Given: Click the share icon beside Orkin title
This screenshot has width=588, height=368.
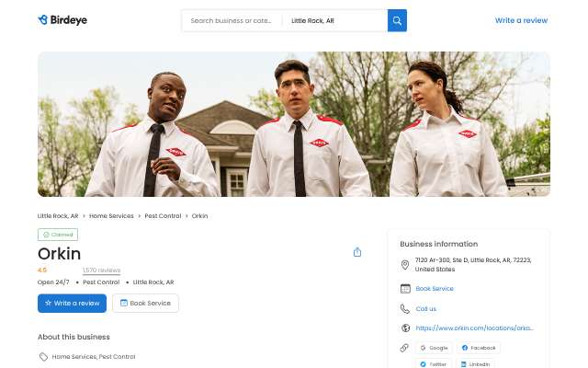Looking at the screenshot, I should tap(357, 252).
